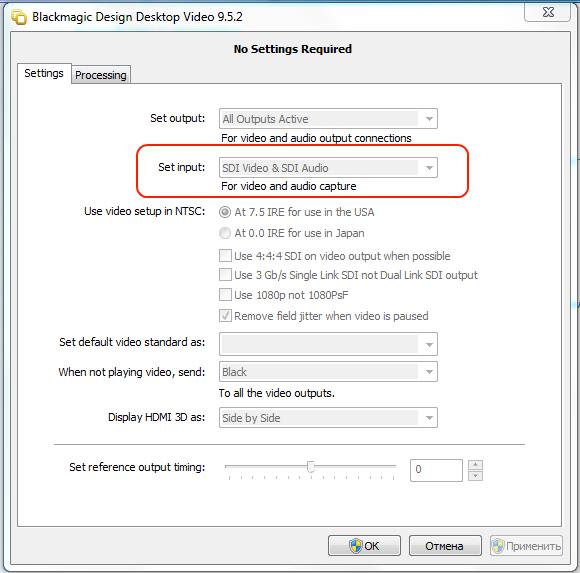580x573 pixels.
Task: Open the Set output dropdown
Action: coord(328,119)
